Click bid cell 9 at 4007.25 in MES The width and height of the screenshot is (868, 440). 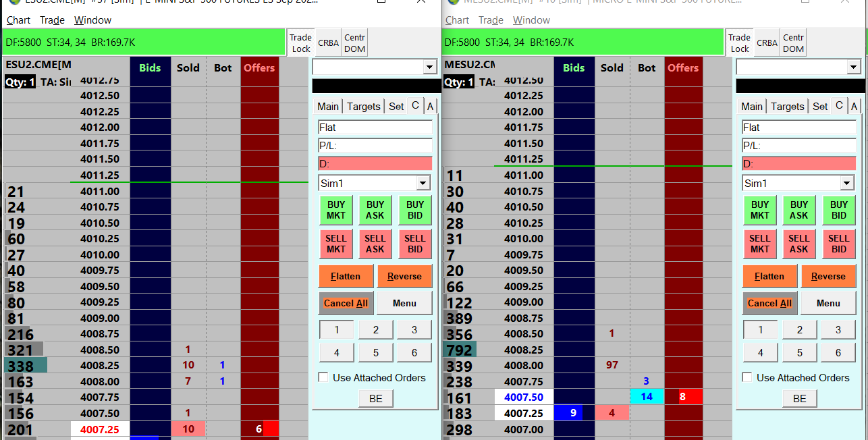pyautogui.click(x=574, y=412)
